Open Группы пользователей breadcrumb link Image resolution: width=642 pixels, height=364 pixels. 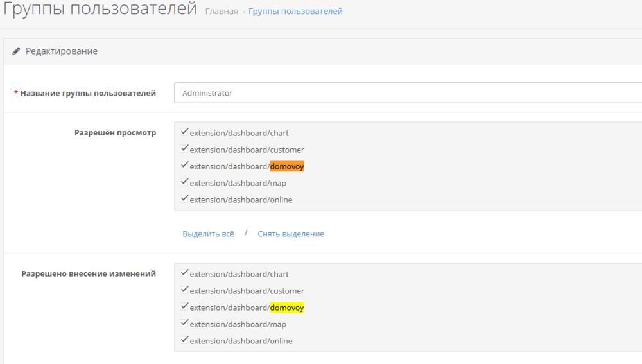coord(295,12)
